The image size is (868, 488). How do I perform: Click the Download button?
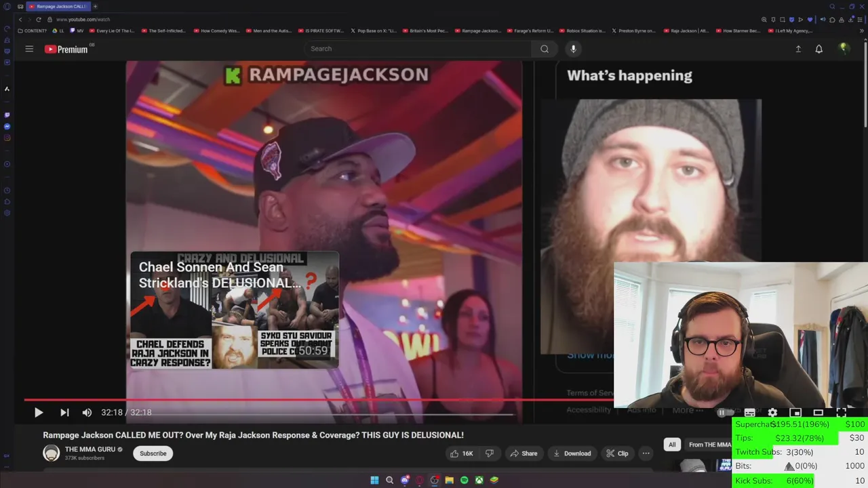pyautogui.click(x=572, y=453)
